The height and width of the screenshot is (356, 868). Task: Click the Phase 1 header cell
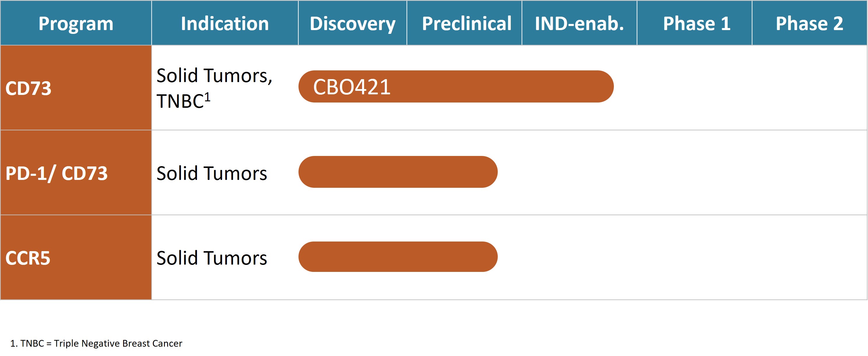coord(696,24)
